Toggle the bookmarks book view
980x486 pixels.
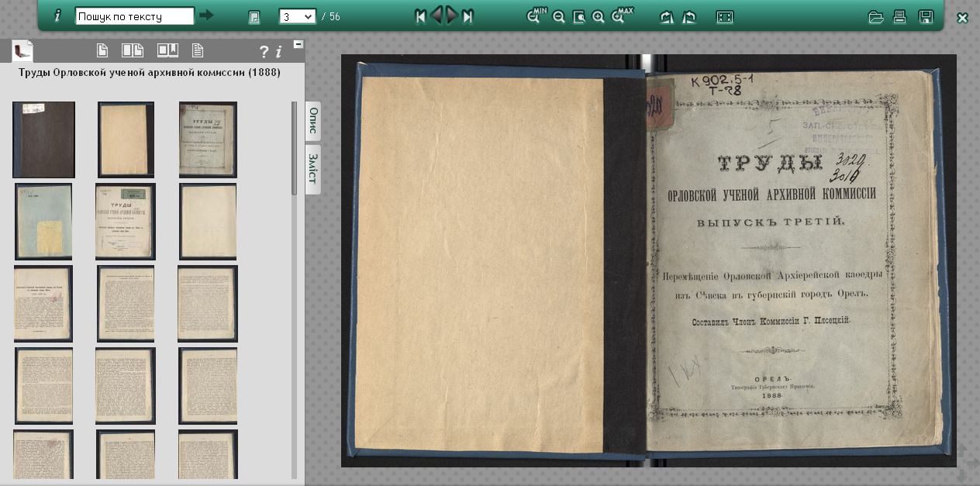[167, 51]
